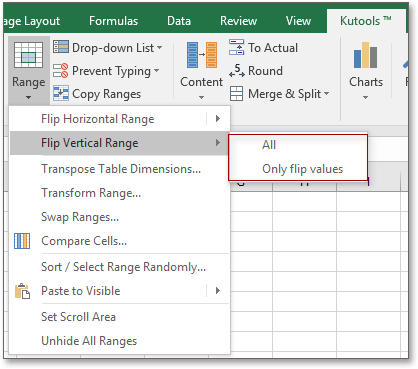The height and width of the screenshot is (369, 418).
Task: Expand Flip Horizontal Range submenu arrow
Action: click(x=218, y=119)
